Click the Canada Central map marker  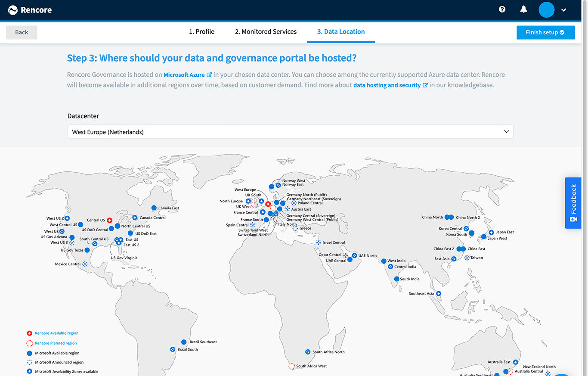pyautogui.click(x=135, y=218)
